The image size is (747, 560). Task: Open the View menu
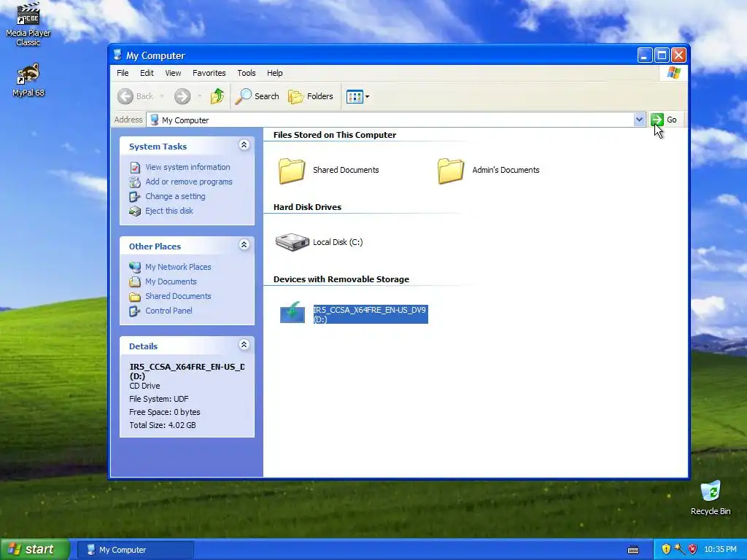tap(173, 73)
